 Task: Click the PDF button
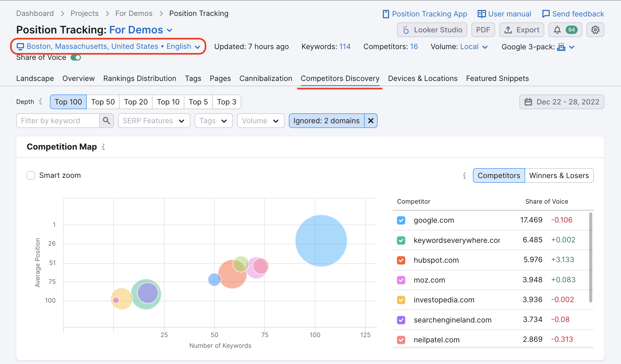[483, 30]
